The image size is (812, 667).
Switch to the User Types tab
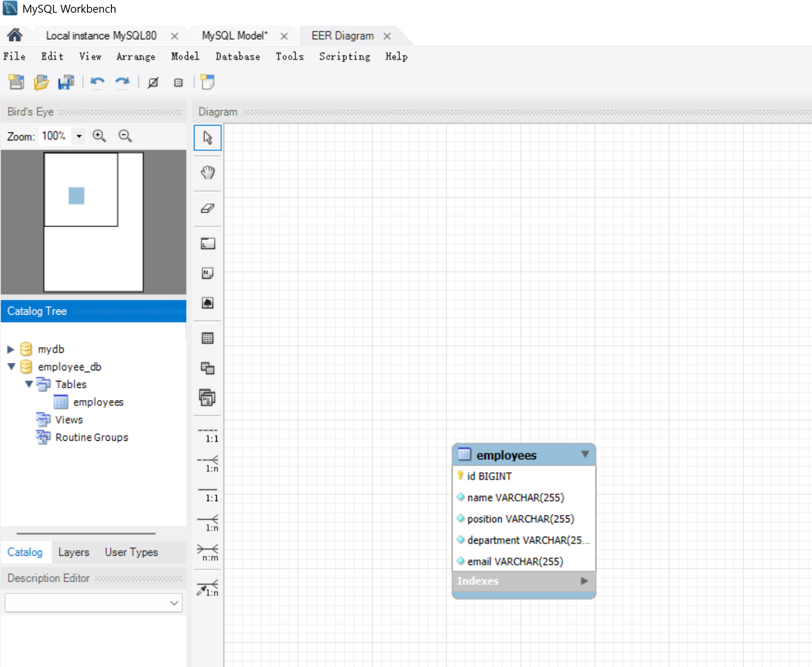coord(131,552)
